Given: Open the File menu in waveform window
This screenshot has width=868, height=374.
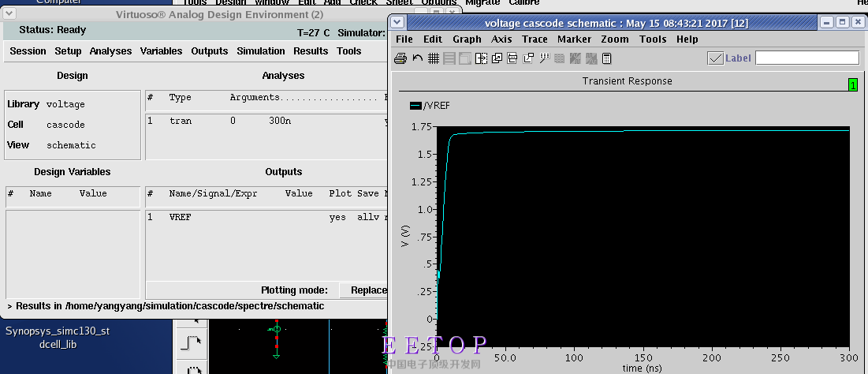Looking at the screenshot, I should coord(404,39).
